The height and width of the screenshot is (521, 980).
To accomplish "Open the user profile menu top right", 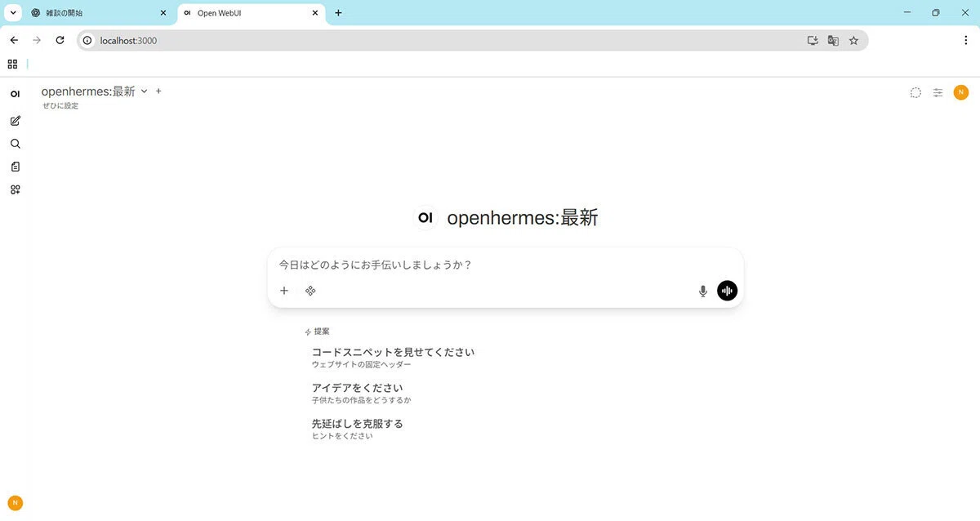I will [961, 92].
